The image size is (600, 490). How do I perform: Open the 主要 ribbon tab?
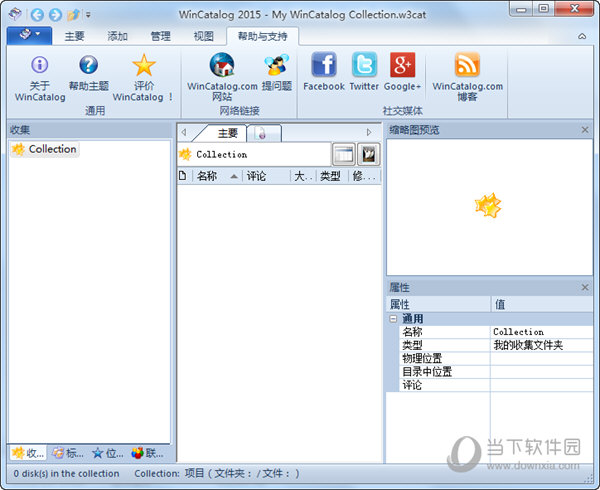tap(75, 36)
